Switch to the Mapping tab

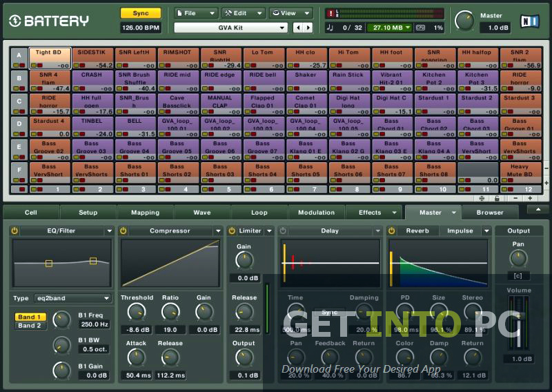tap(146, 213)
